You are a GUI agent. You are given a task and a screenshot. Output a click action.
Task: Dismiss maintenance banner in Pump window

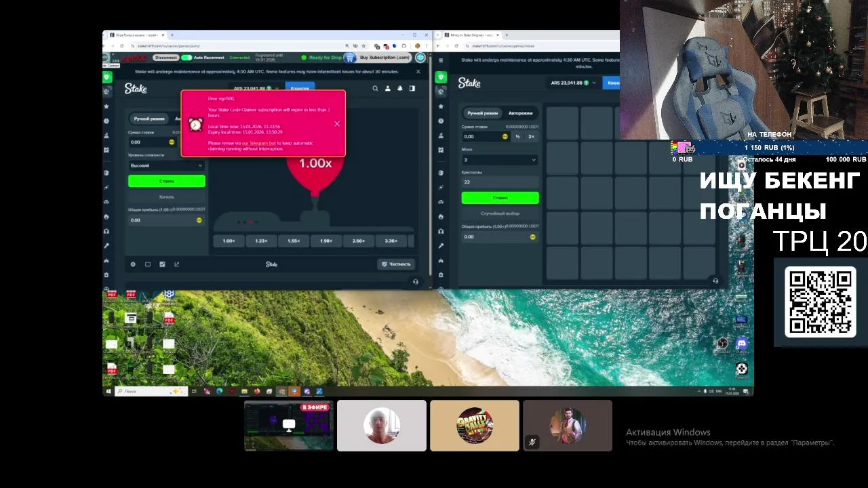point(418,71)
